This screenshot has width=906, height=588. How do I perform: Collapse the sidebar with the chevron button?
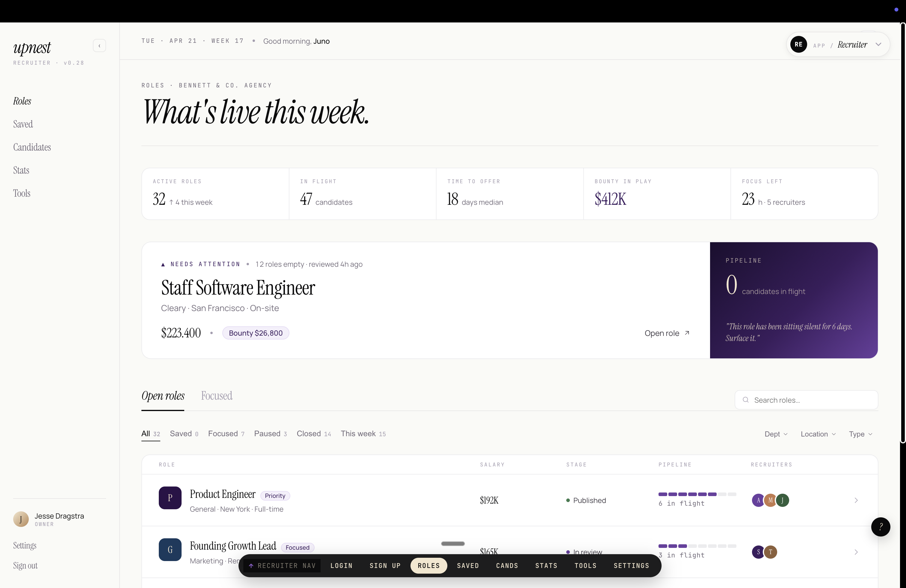(x=99, y=46)
